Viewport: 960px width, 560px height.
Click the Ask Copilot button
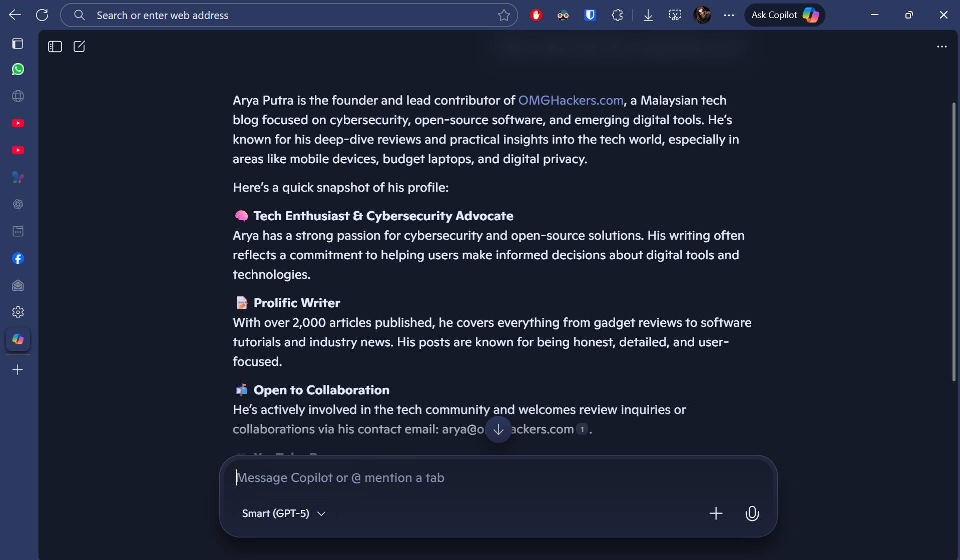click(x=784, y=15)
